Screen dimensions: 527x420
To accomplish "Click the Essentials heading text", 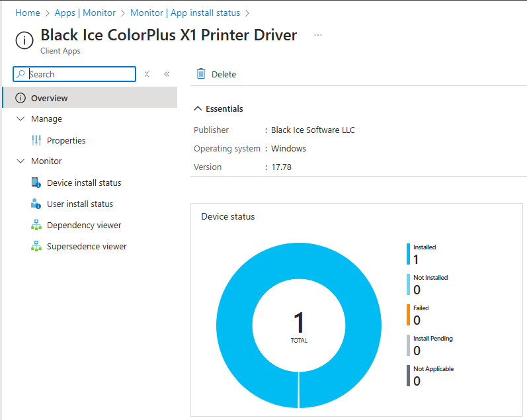I will pyautogui.click(x=224, y=108).
